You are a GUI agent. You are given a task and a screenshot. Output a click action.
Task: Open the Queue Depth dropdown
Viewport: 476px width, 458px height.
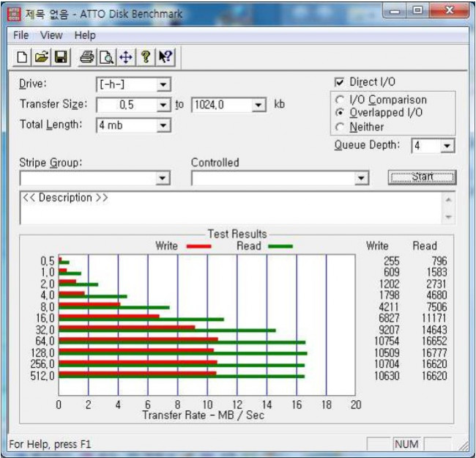447,146
